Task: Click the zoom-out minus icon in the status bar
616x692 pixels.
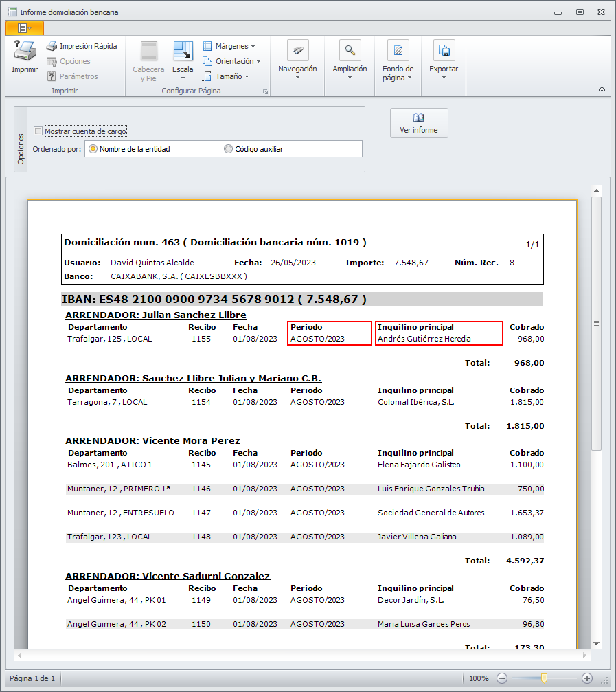Action: pyautogui.click(x=502, y=678)
